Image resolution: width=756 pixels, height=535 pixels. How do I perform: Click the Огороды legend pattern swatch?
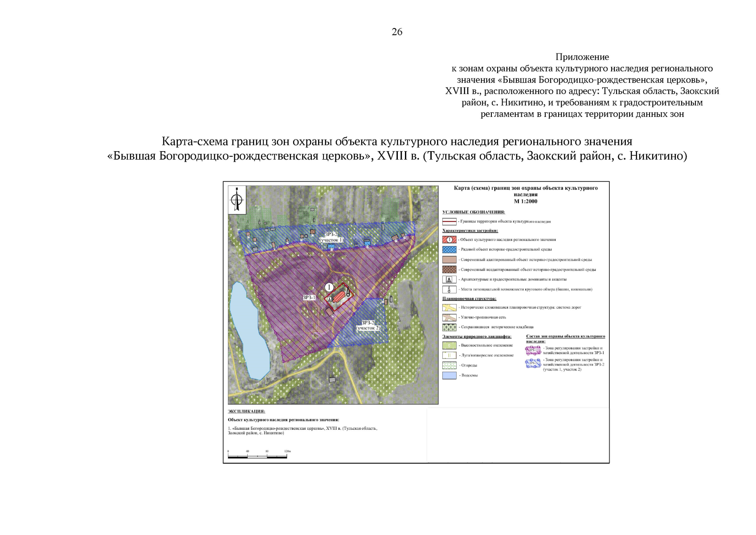point(449,365)
